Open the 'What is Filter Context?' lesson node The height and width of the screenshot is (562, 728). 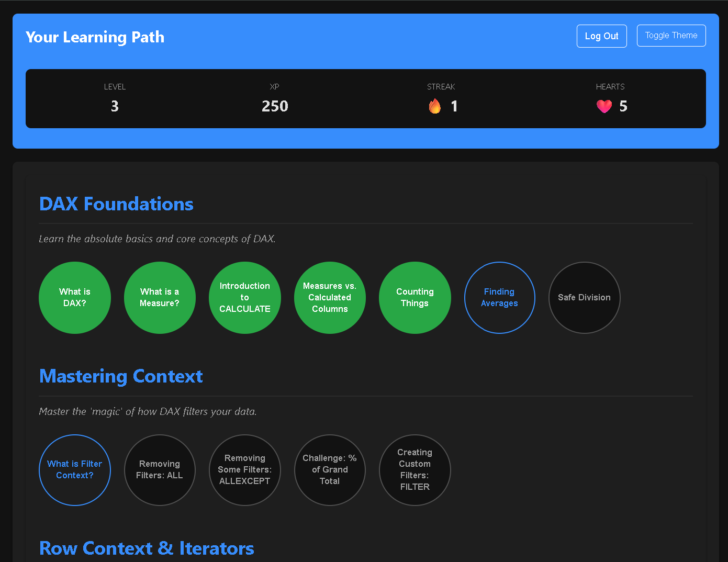pos(75,470)
